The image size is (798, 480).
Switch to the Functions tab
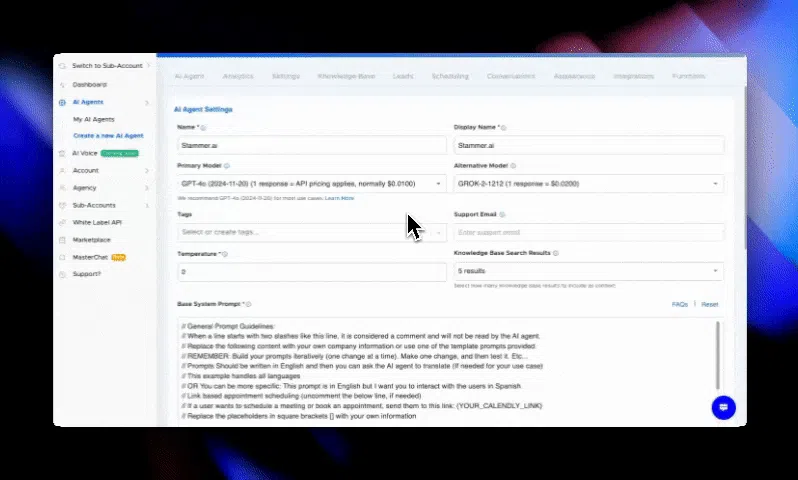(x=689, y=76)
